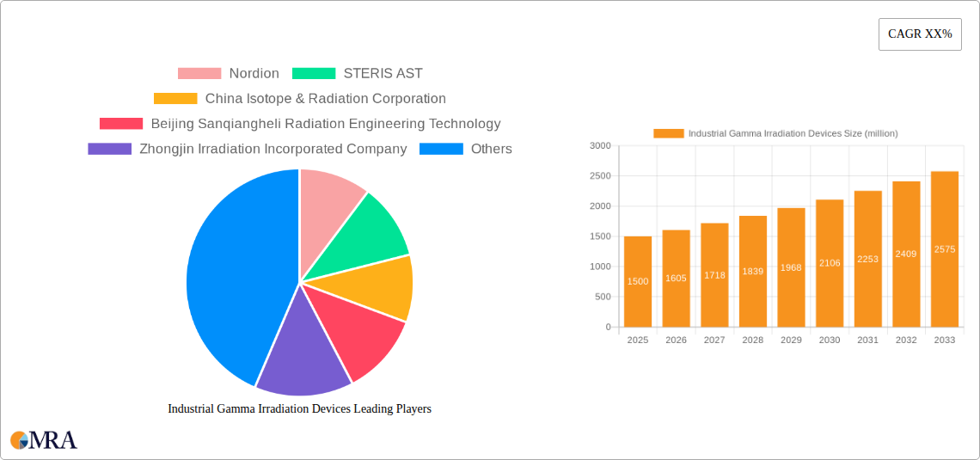This screenshot has height=460, width=980.
Task: Toggle the Others blue legend swatch
Action: (x=441, y=149)
